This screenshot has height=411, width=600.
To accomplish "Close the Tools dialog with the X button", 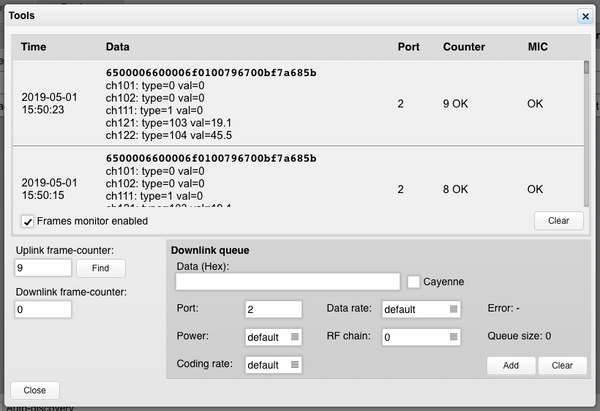I will click(585, 16).
